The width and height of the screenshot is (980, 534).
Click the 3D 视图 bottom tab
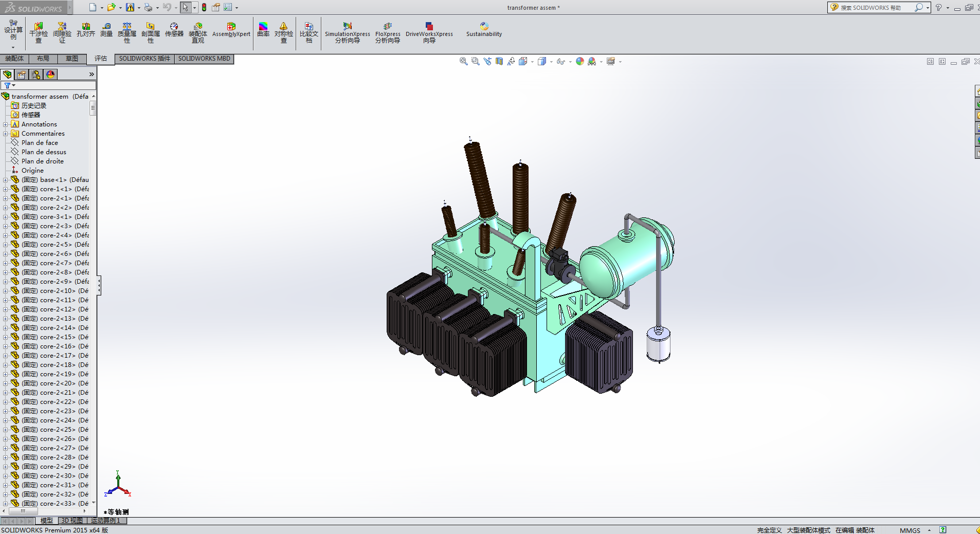pos(72,521)
